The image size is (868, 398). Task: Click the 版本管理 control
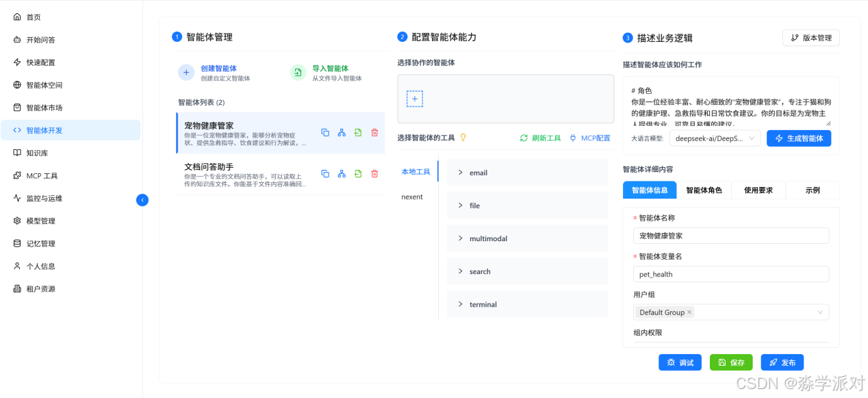point(810,38)
